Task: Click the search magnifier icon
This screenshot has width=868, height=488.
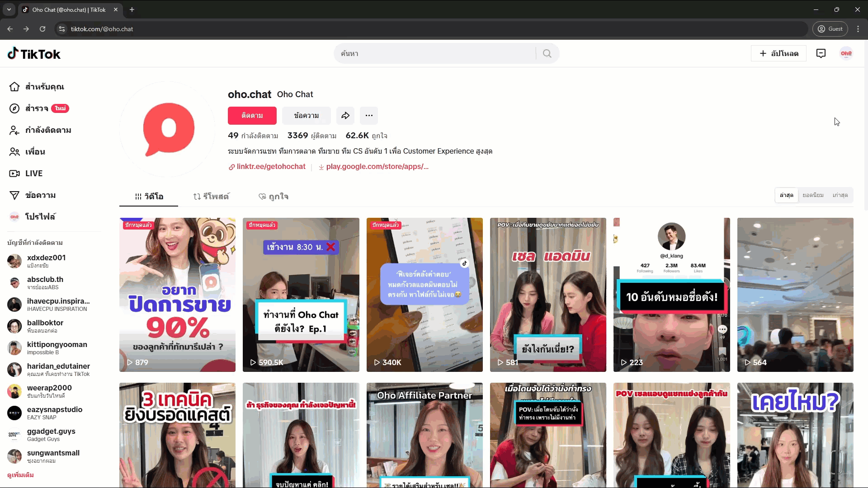Action: click(547, 53)
